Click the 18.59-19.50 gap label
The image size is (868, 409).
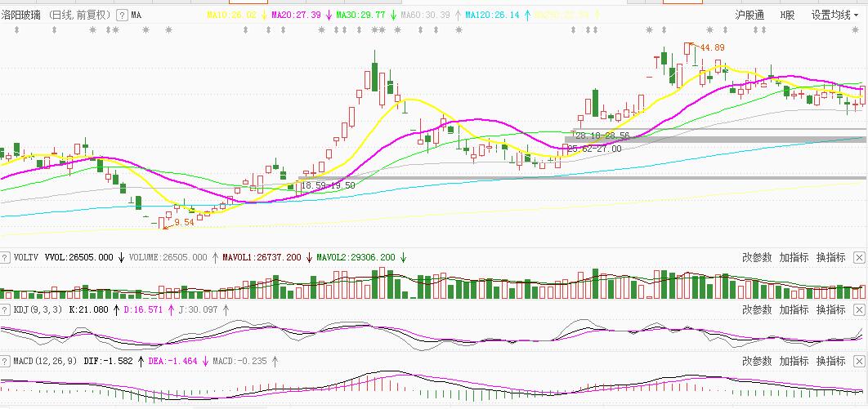point(328,185)
